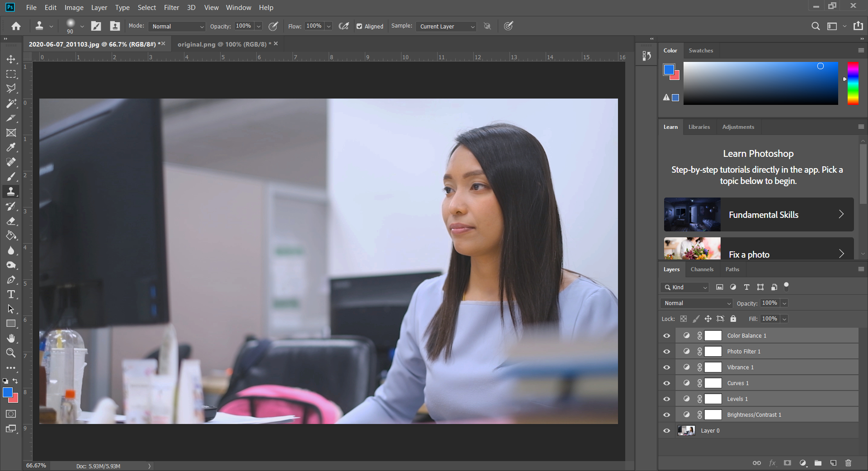Delete the selected layer with the trash icon

pyautogui.click(x=848, y=463)
